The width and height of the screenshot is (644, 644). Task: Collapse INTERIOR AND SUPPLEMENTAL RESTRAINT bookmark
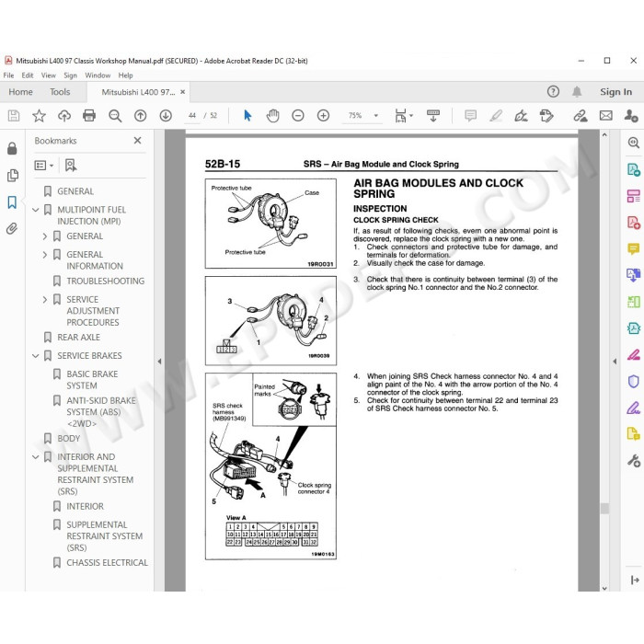point(36,457)
